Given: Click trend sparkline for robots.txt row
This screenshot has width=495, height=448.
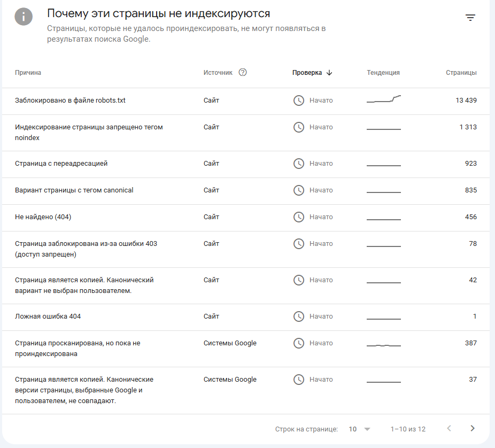Looking at the screenshot, I should click(x=384, y=99).
